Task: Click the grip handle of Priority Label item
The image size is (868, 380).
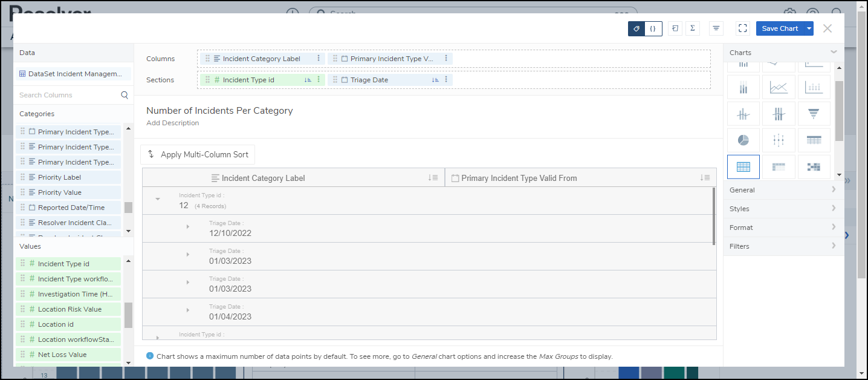Action: (x=23, y=177)
